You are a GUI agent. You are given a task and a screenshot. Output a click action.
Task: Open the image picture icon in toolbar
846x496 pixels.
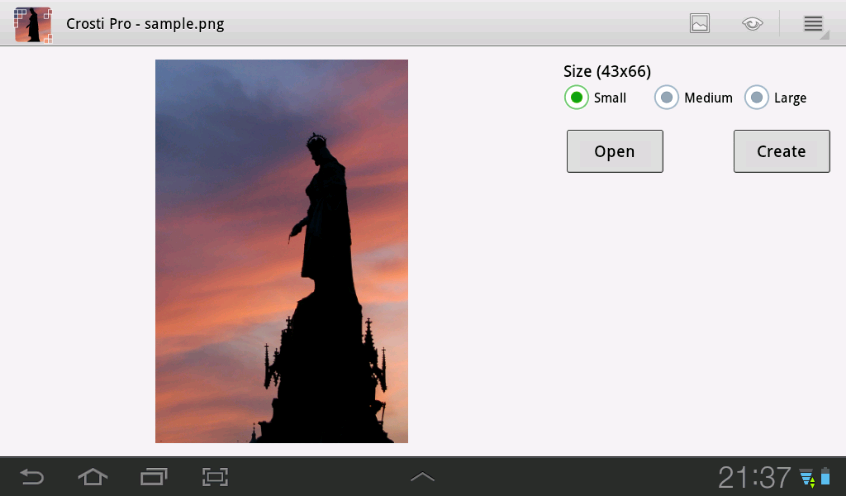(x=699, y=23)
